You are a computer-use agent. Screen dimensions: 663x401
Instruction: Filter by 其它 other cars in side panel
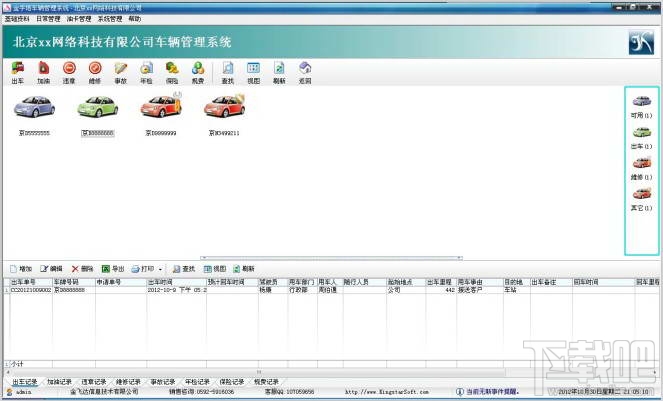click(641, 199)
